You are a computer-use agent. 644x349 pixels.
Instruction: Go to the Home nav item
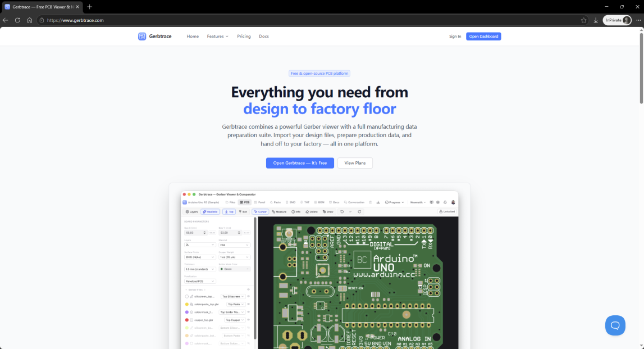[193, 36]
